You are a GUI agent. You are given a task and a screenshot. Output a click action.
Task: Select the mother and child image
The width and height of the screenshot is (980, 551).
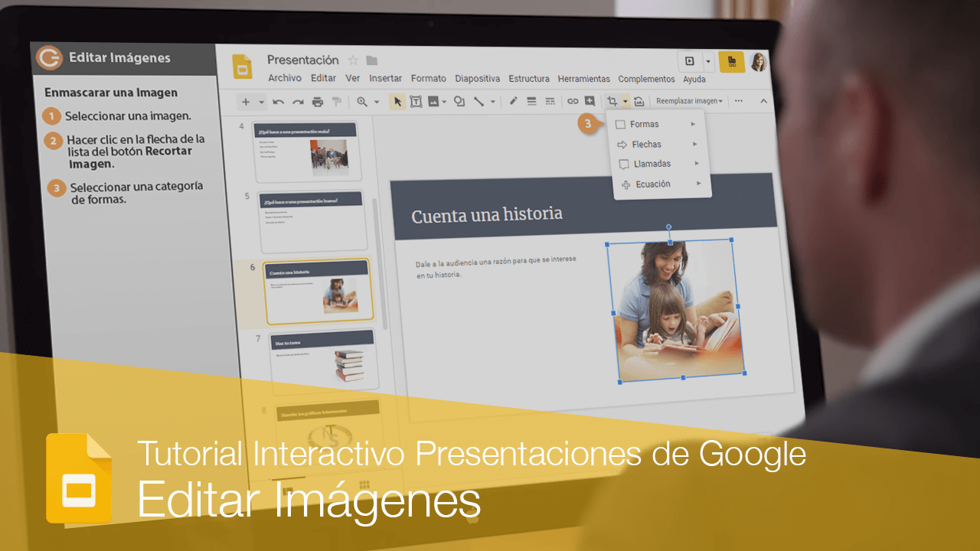676,310
